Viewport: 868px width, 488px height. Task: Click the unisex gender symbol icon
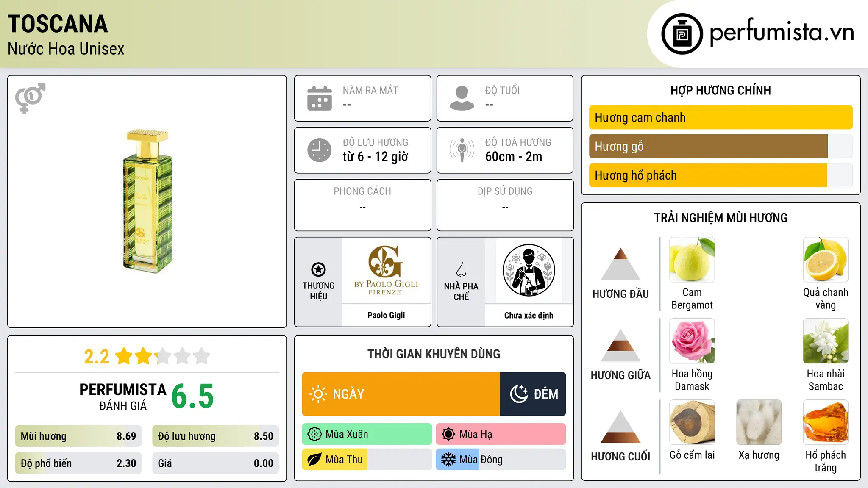pos(30,98)
